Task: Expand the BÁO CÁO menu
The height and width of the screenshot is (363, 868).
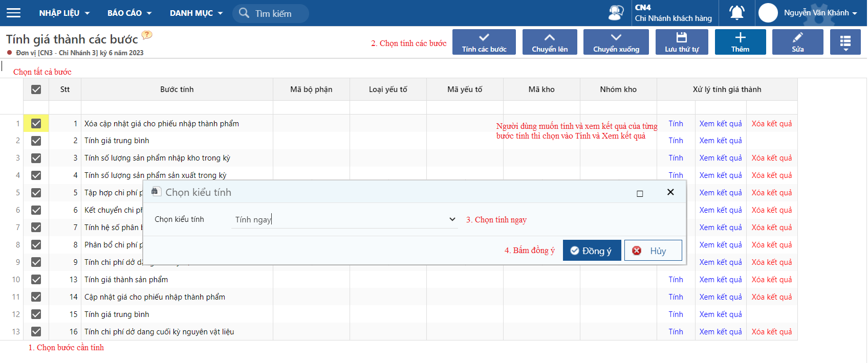Action: [x=129, y=13]
